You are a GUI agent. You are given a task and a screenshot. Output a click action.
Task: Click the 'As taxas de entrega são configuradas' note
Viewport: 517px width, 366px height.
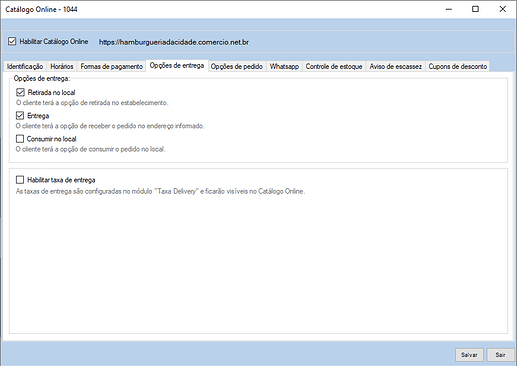click(x=160, y=191)
